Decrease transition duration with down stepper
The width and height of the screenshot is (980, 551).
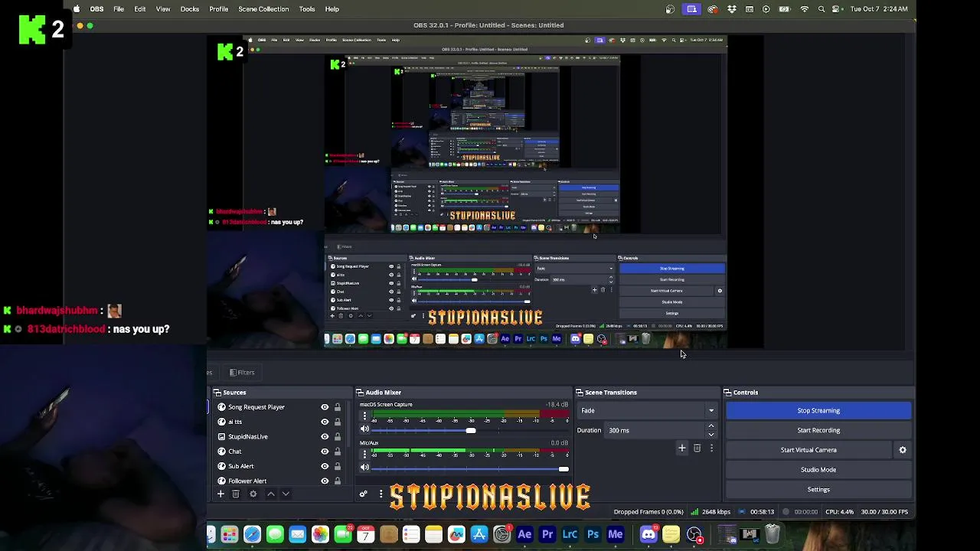(711, 435)
